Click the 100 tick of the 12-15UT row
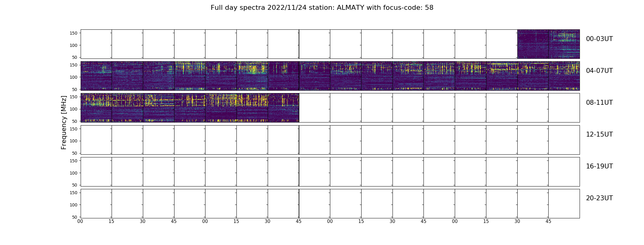The height and width of the screenshot is (245, 644). [74, 141]
